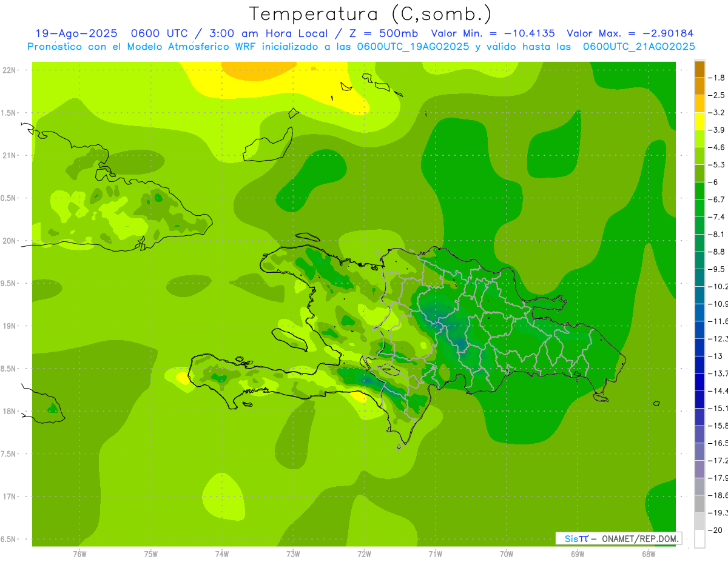Click the '21N' latitude label
The height and width of the screenshot is (562, 728).
point(9,156)
